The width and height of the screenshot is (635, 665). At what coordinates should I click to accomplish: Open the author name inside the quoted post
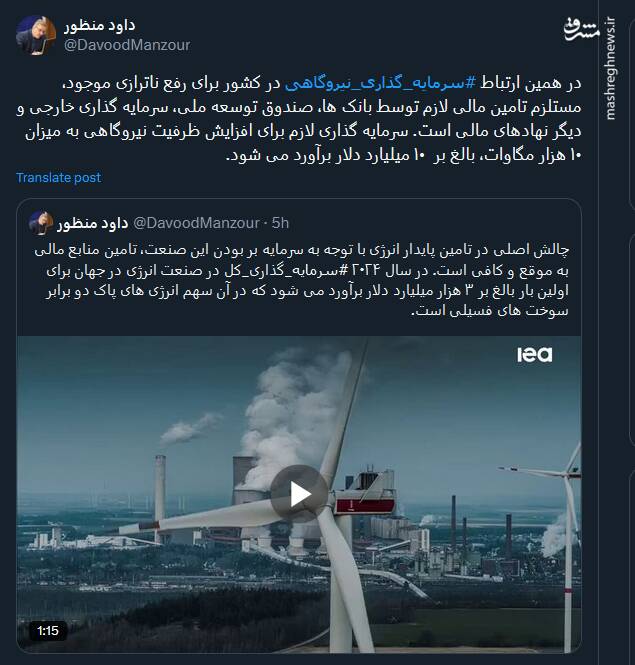[x=92, y=223]
